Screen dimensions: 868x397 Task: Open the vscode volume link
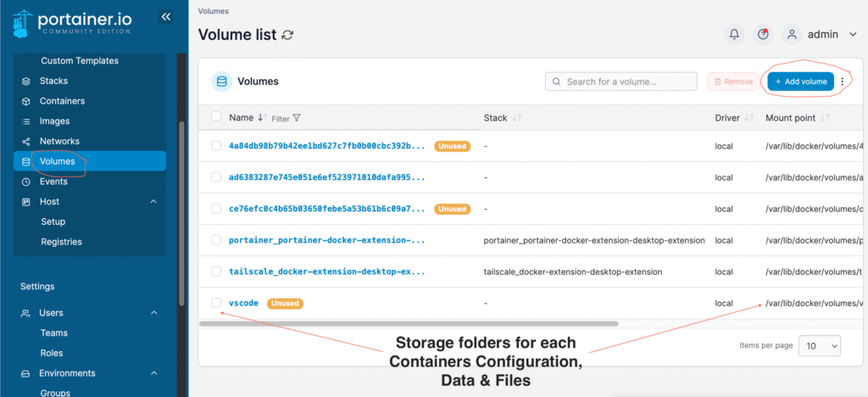click(243, 304)
